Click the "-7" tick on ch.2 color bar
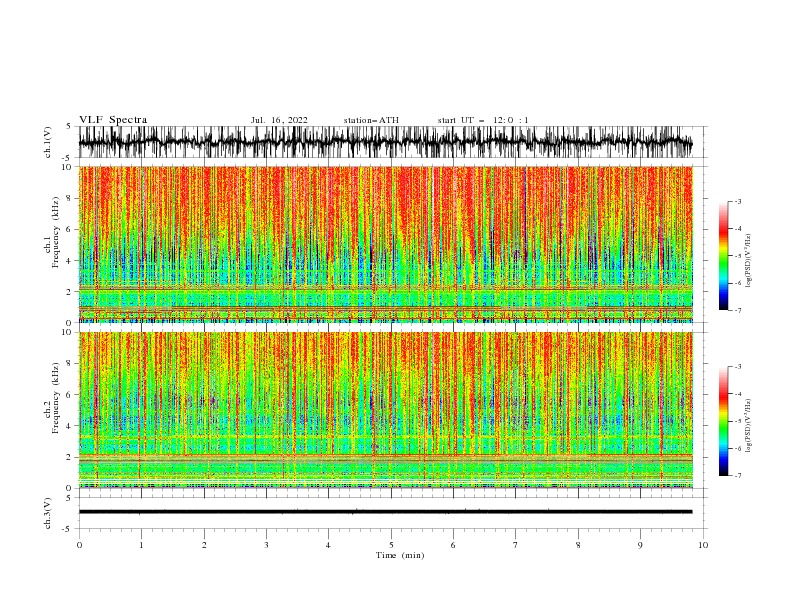 [738, 475]
